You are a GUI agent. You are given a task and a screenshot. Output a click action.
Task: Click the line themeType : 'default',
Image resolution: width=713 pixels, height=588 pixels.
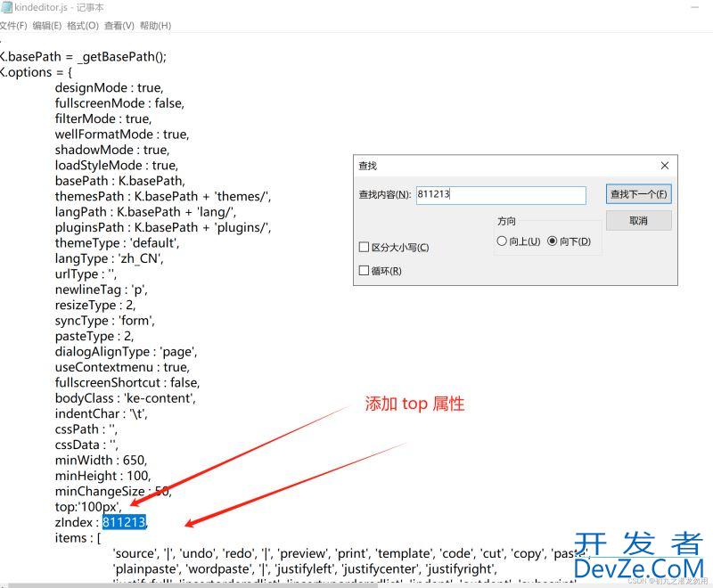click(x=118, y=242)
